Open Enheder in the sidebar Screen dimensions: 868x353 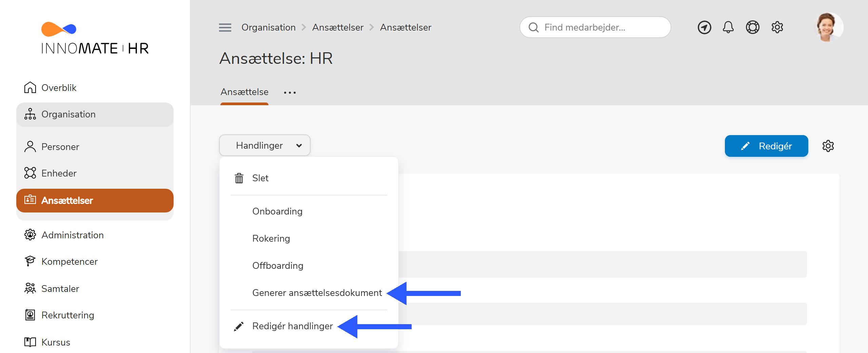point(95,173)
